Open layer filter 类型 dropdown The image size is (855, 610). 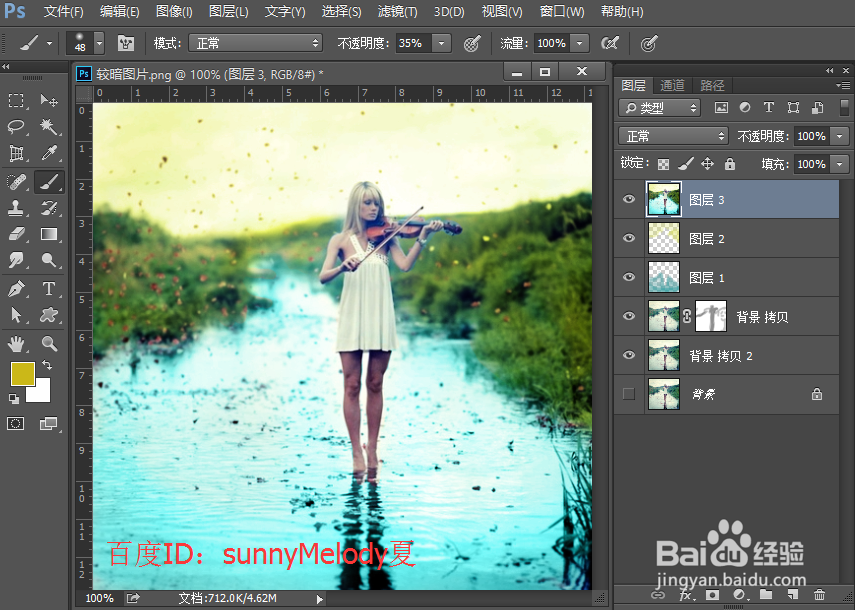point(660,108)
